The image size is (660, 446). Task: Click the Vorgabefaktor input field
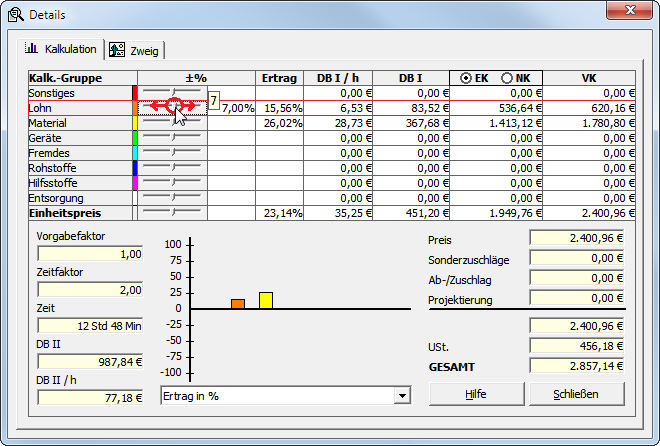[90, 255]
